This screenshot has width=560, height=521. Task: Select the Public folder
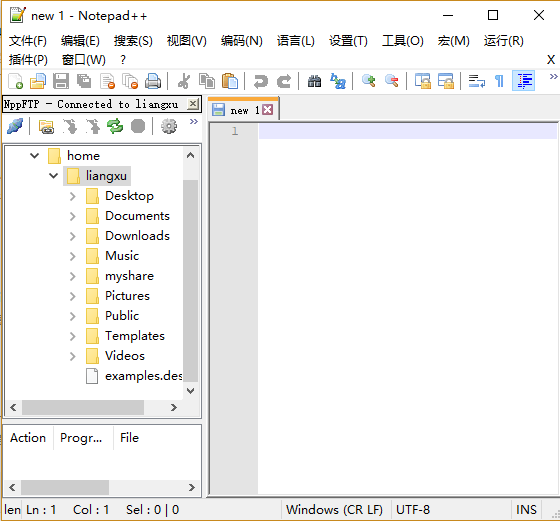[122, 316]
